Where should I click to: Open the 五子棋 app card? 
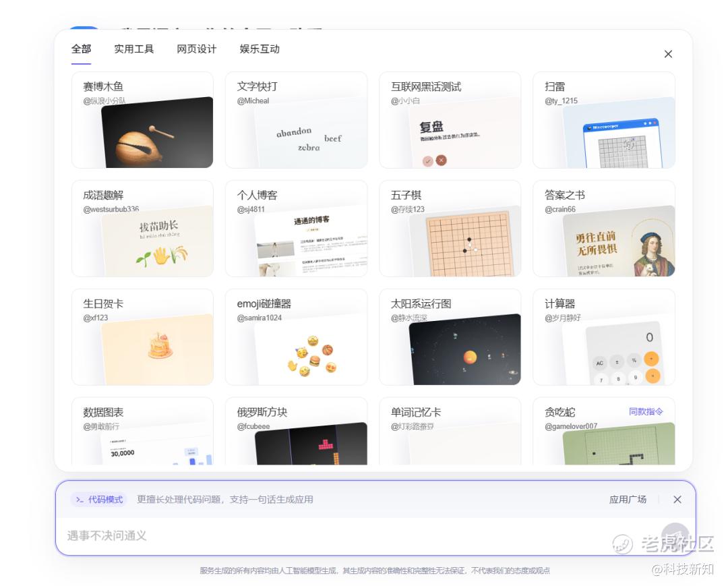(450, 229)
